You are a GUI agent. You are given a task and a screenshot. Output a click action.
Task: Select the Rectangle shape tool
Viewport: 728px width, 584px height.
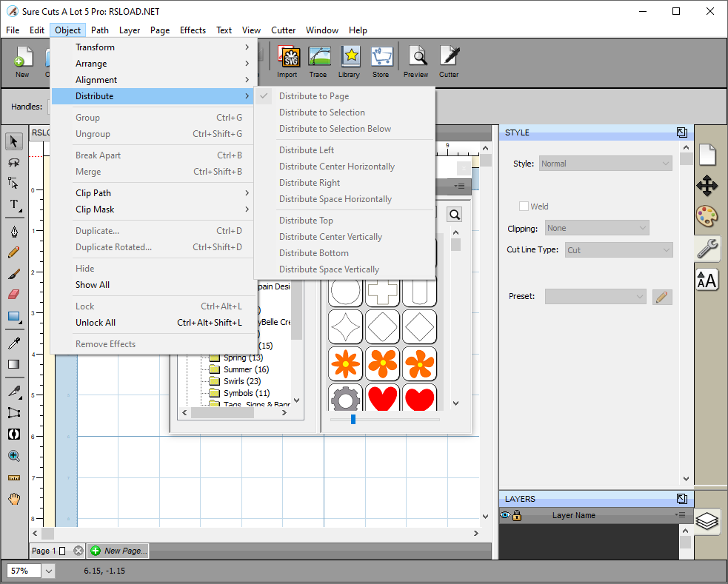[14, 317]
